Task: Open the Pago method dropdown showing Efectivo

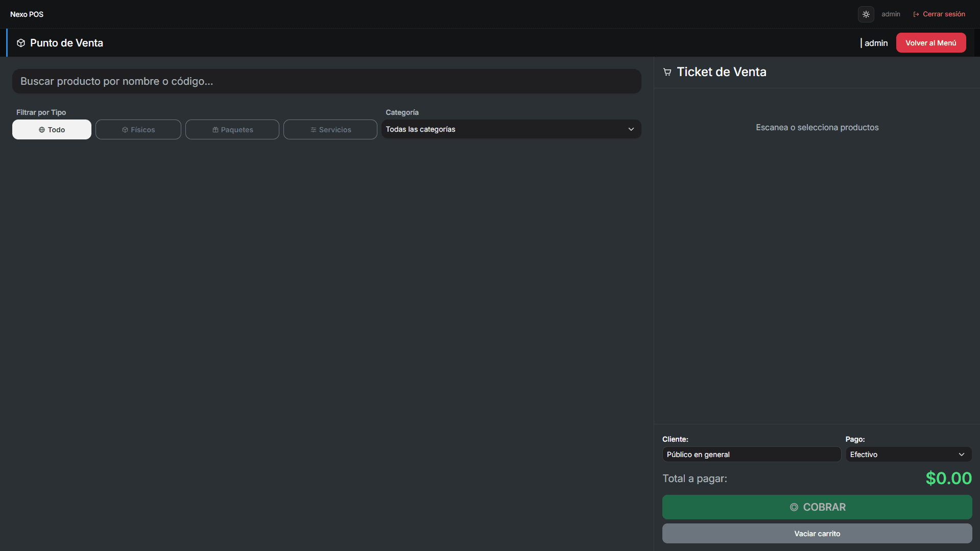Action: pos(909,454)
